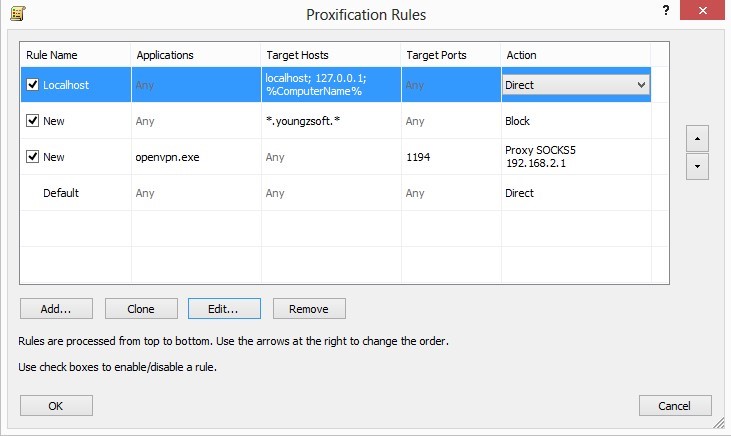Click the Action column header
Viewport: 731px width, 436px height.
[575, 55]
